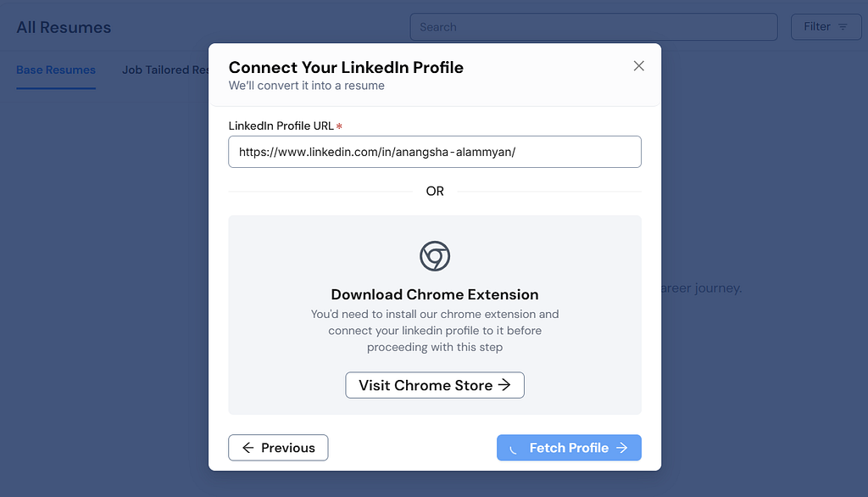This screenshot has height=497, width=868.
Task: Close the Connect Your LinkedIn Profile dialog
Action: [639, 66]
